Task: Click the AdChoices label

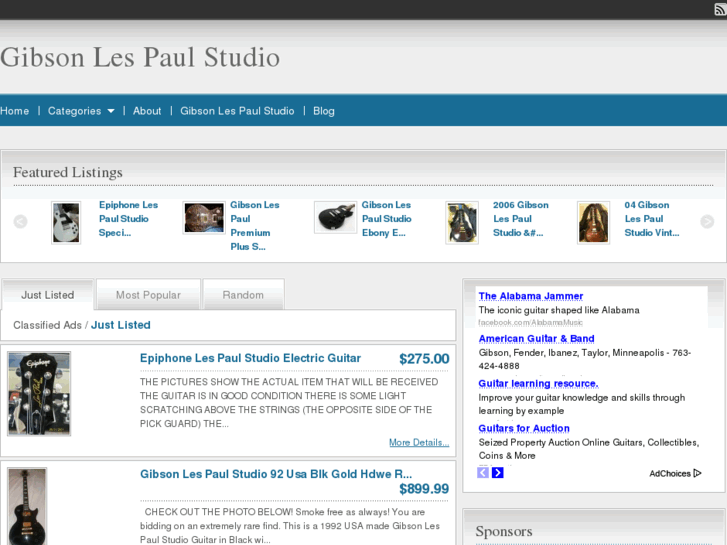Action: click(x=670, y=474)
